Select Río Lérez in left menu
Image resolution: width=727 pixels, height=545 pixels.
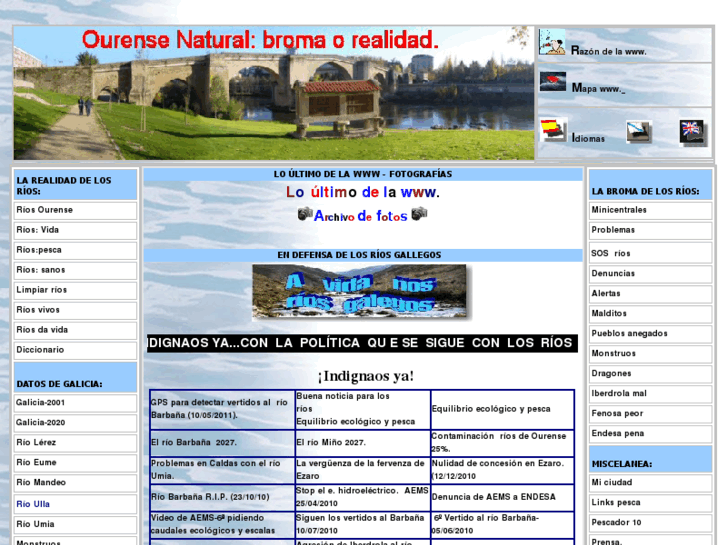[75, 442]
